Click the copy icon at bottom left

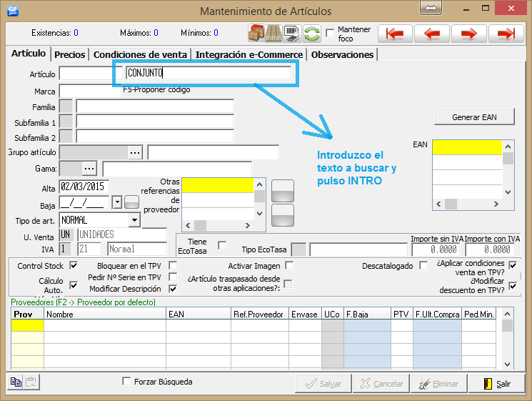click(x=16, y=382)
